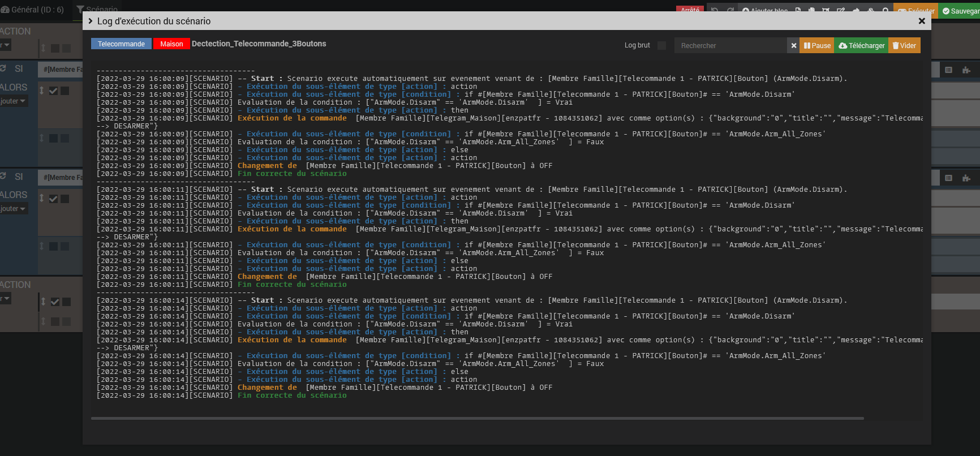
Task: Open the Général (ID : 6) tab
Action: click(x=33, y=10)
